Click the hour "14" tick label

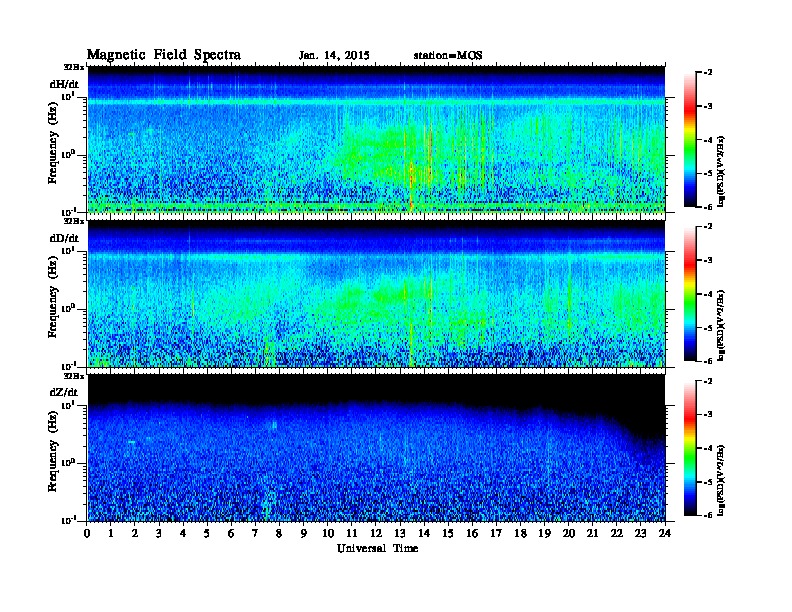[x=424, y=533]
